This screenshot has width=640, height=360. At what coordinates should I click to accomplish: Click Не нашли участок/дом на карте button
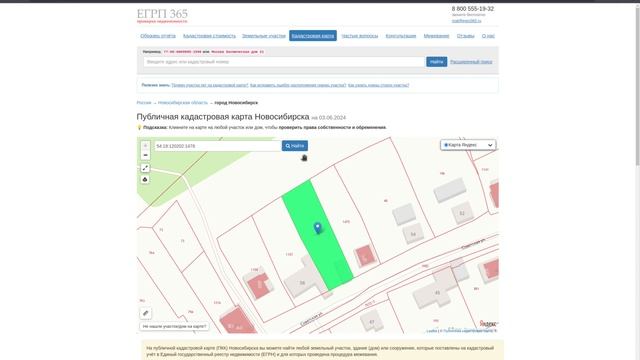(174, 326)
